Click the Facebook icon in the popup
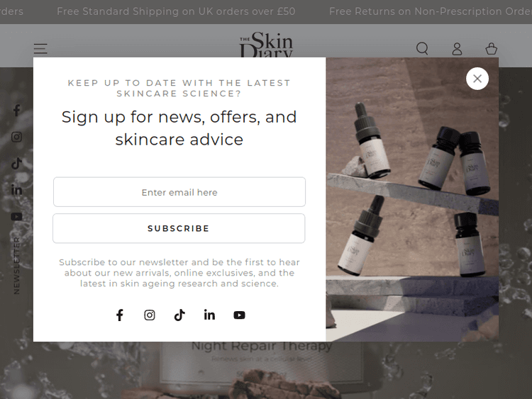 coord(120,315)
